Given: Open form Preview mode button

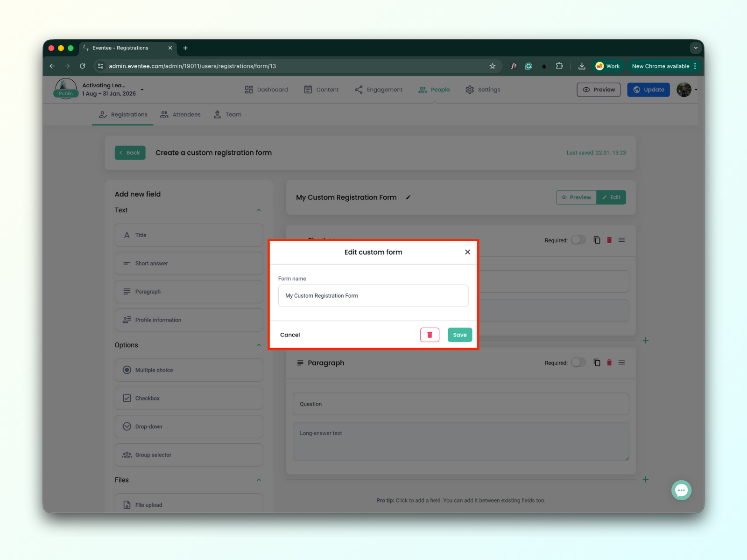Looking at the screenshot, I should (x=576, y=197).
